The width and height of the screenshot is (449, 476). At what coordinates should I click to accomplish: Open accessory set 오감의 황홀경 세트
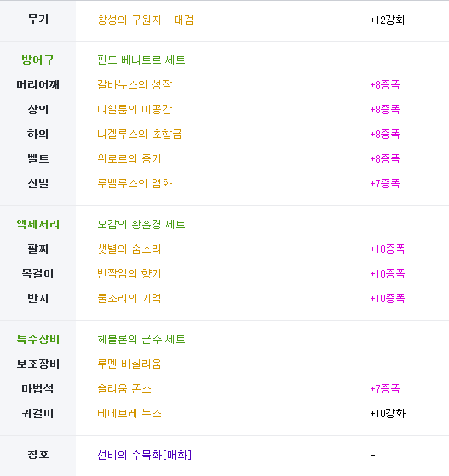tap(141, 224)
